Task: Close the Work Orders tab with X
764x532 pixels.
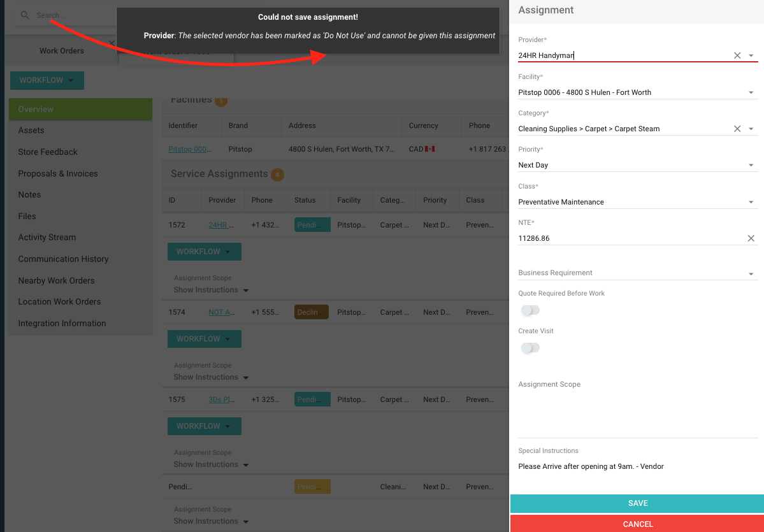Action: [x=112, y=43]
